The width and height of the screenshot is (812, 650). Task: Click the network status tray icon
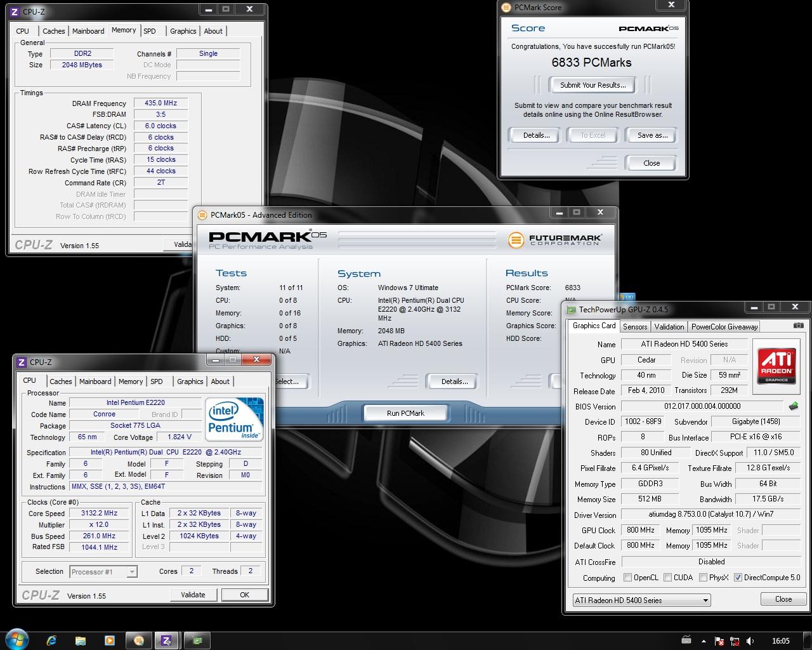(x=735, y=641)
